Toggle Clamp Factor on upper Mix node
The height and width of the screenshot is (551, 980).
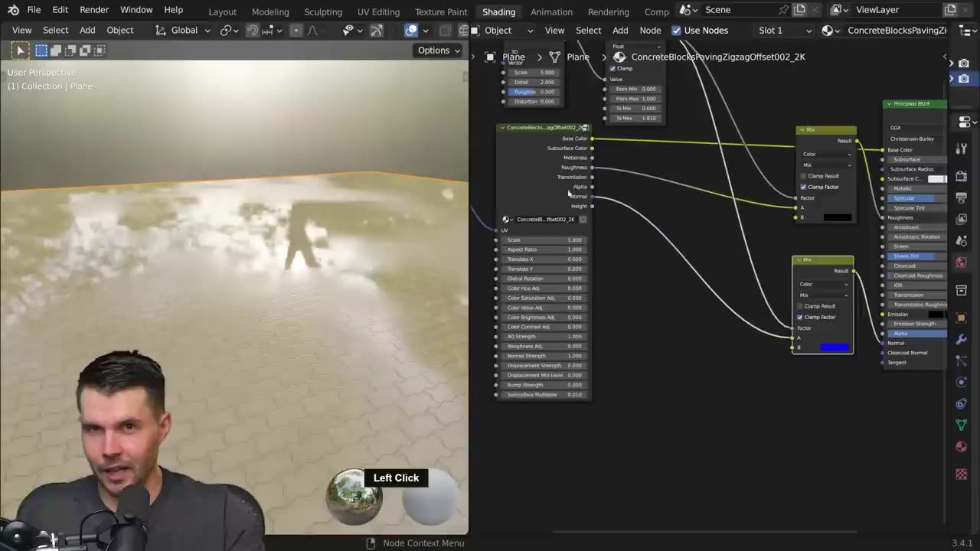(x=803, y=187)
